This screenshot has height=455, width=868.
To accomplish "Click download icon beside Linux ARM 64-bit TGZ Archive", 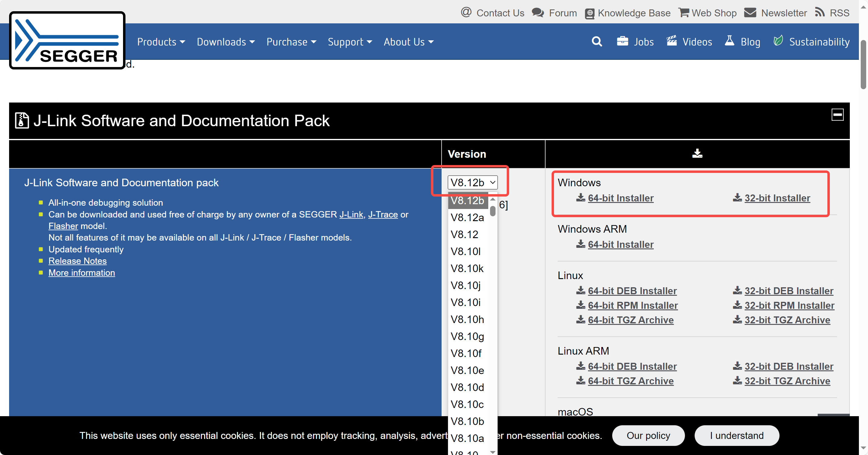I will [x=581, y=380].
